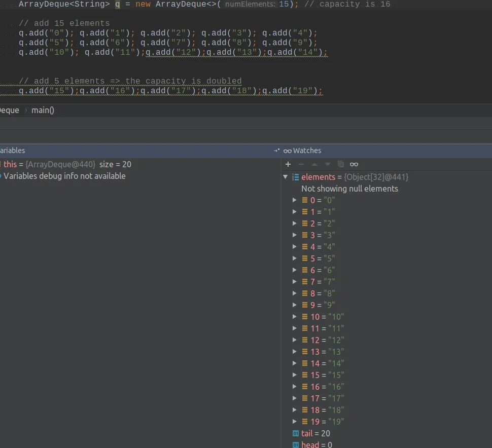The height and width of the screenshot is (448, 492).
Task: Click the Remove watch minus icon
Action: pos(301,164)
